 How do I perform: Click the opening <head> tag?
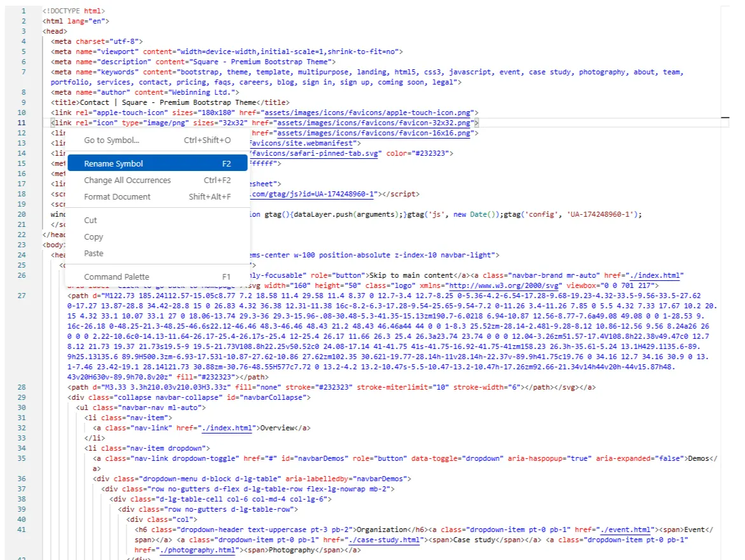tap(55, 31)
